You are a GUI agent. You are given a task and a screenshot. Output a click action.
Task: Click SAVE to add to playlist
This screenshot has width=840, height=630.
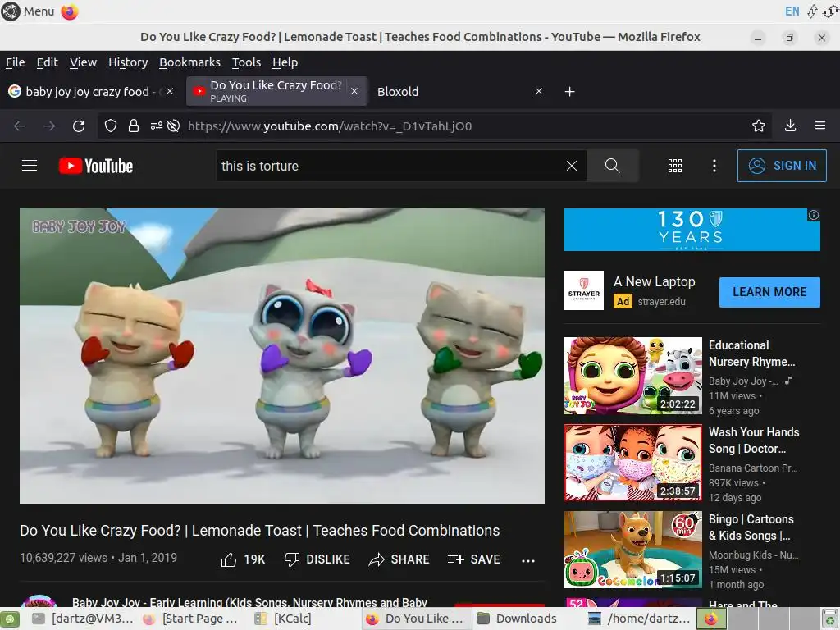[474, 559]
